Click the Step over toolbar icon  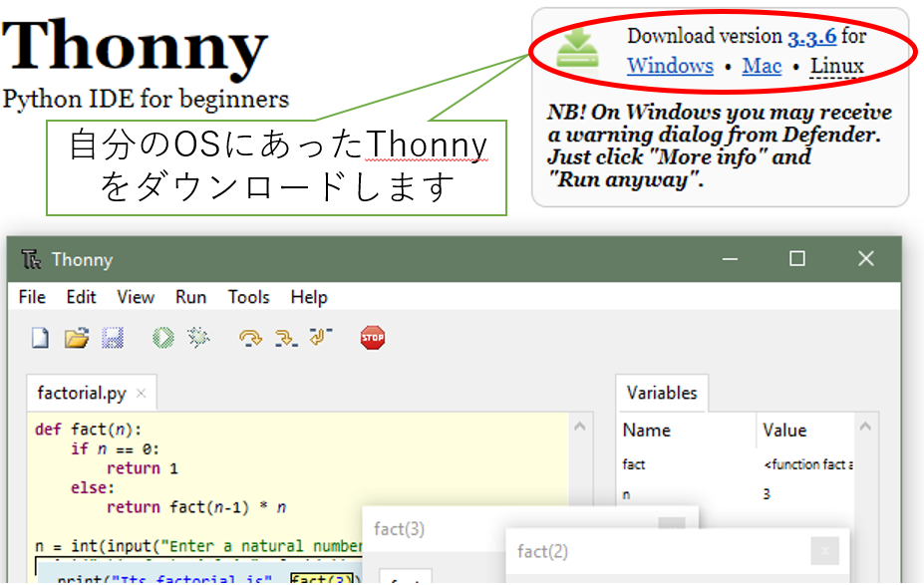[x=250, y=338]
